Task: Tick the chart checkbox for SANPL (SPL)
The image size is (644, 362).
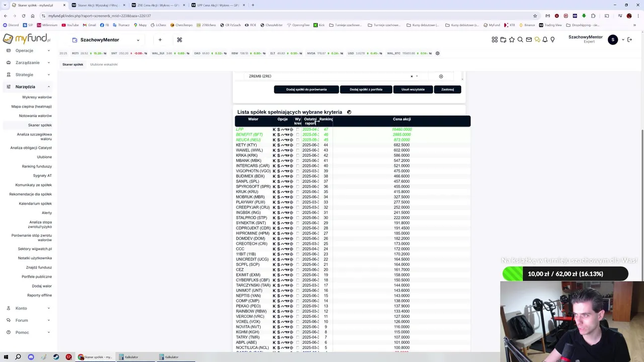Action: click(x=297, y=182)
